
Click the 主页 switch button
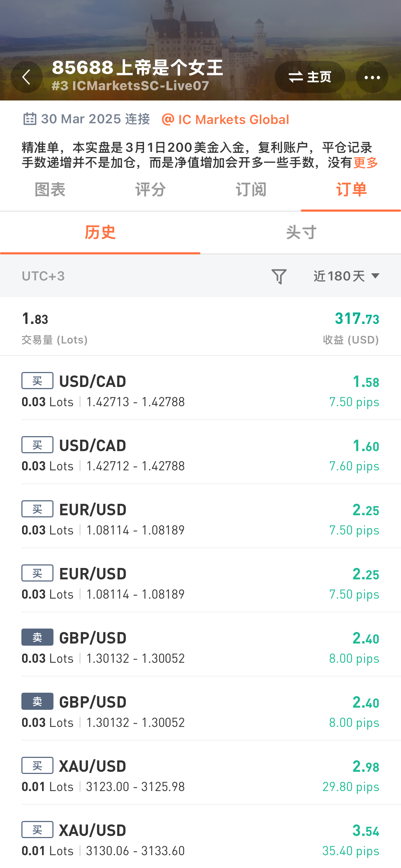coord(310,77)
